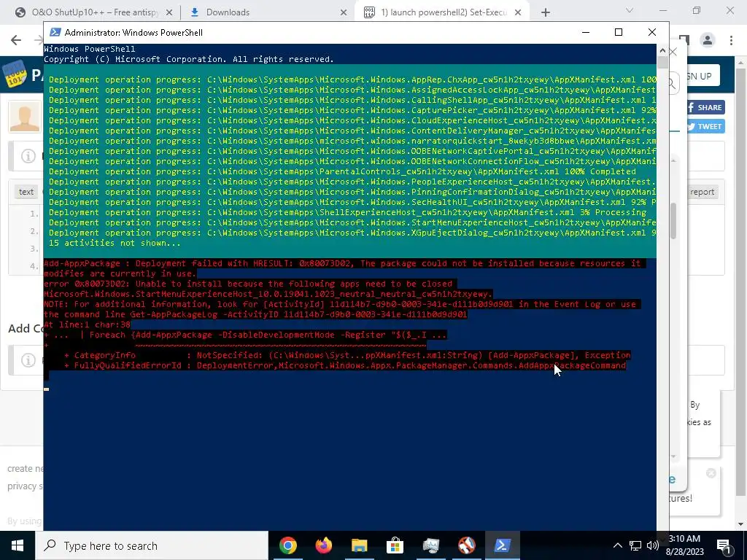The width and height of the screenshot is (747, 560).
Task: Open the Chrome profile avatar
Action: [708, 40]
